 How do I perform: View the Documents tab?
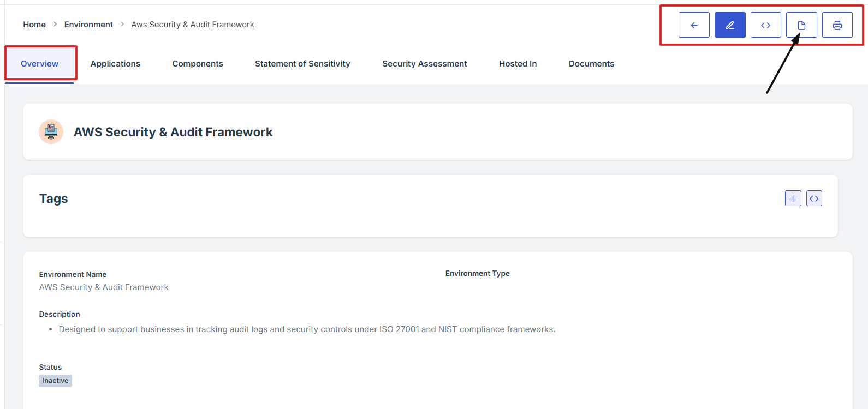tap(591, 64)
